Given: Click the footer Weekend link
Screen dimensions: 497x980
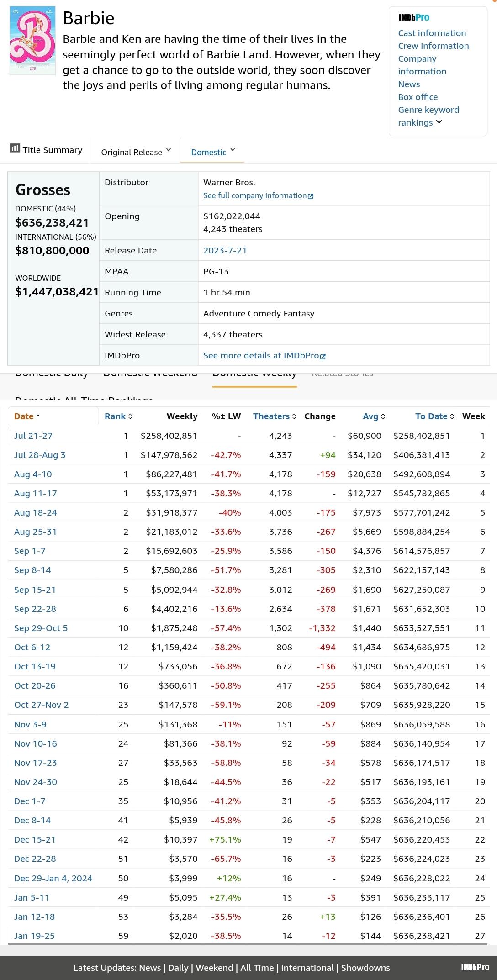Looking at the screenshot, I should point(214,968).
